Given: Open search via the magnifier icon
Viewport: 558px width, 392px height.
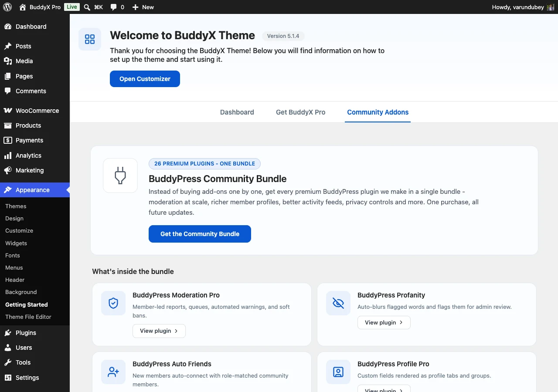Looking at the screenshot, I should coord(87,7).
